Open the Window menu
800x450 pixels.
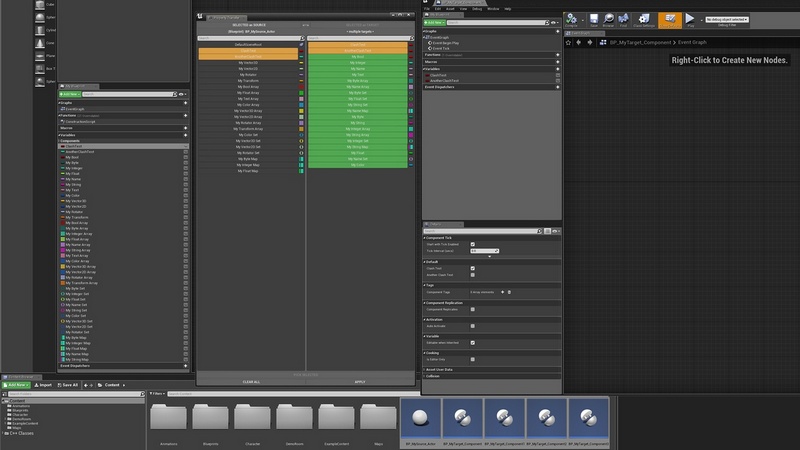492,8
